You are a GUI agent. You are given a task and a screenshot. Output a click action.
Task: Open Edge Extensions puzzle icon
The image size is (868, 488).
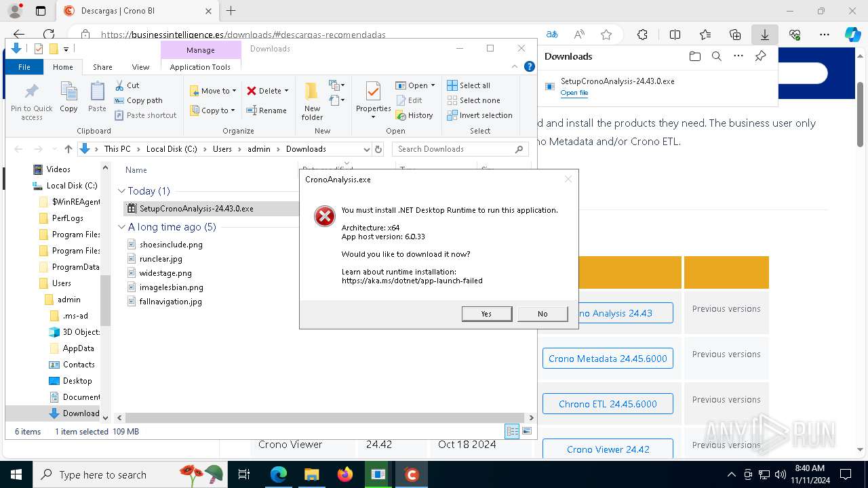click(642, 35)
